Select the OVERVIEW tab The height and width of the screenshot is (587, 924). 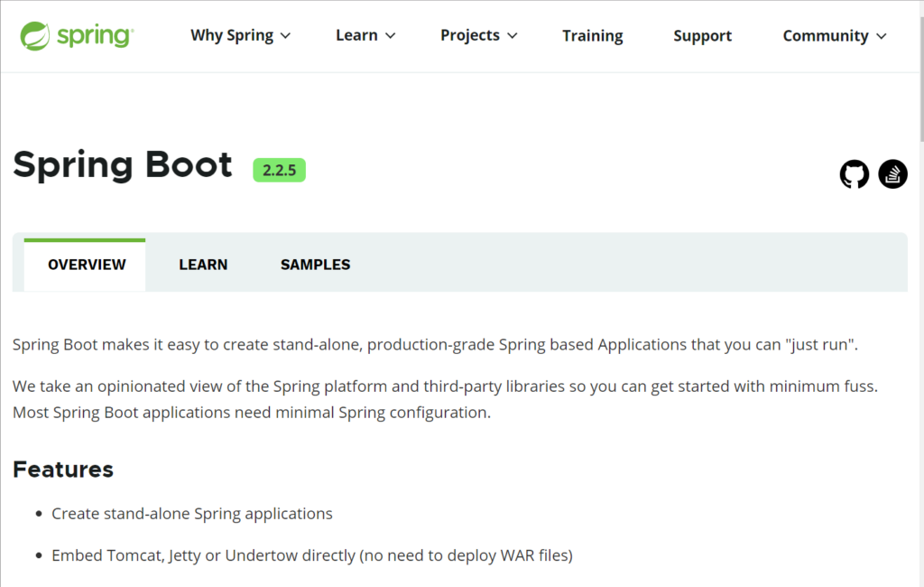tap(85, 265)
